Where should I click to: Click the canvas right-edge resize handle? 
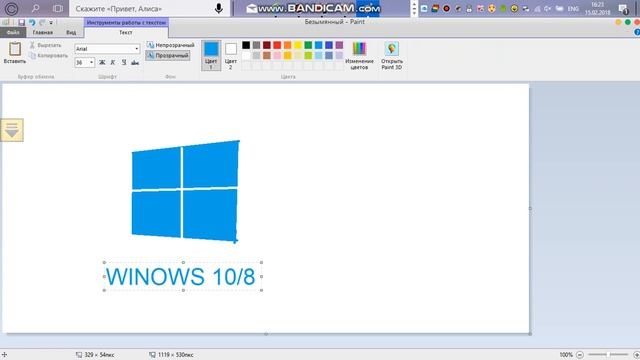(x=530, y=209)
